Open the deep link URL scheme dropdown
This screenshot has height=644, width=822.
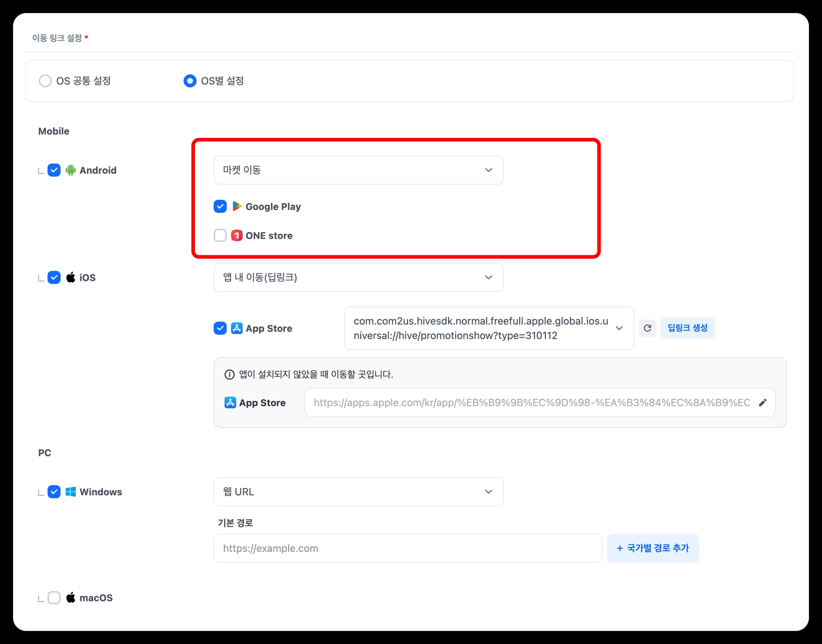pyautogui.click(x=489, y=328)
